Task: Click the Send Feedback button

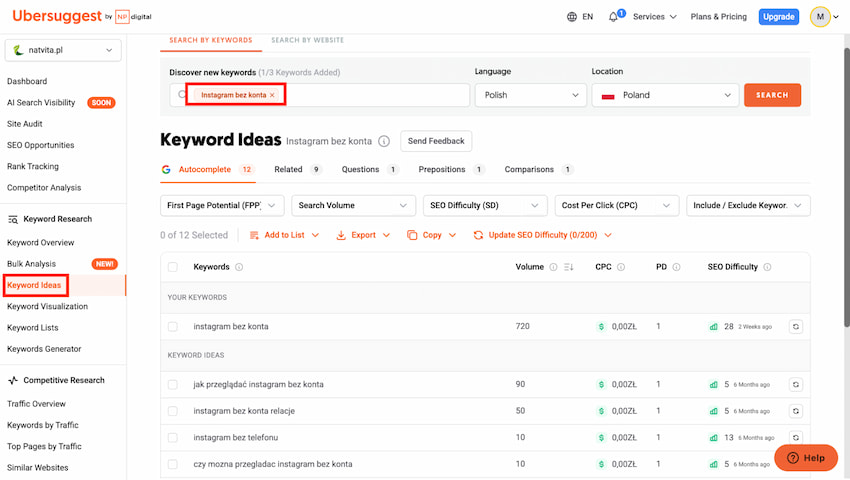Action: coord(436,141)
